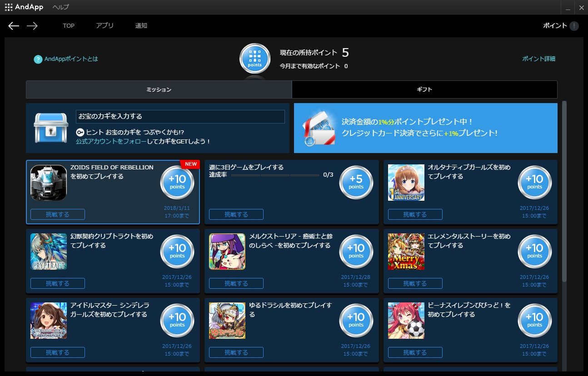Click the vertical scrollbar of mission list
588x376 pixels.
(x=564, y=191)
